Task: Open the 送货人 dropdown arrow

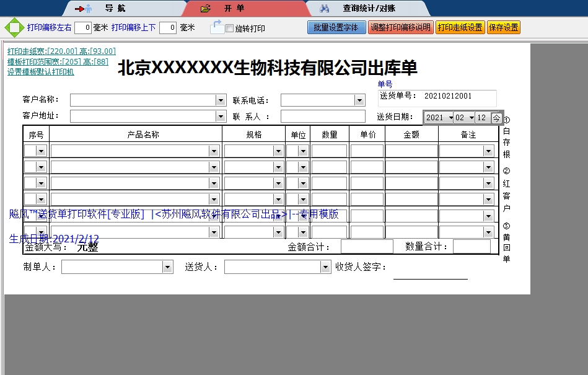Action: (x=326, y=267)
